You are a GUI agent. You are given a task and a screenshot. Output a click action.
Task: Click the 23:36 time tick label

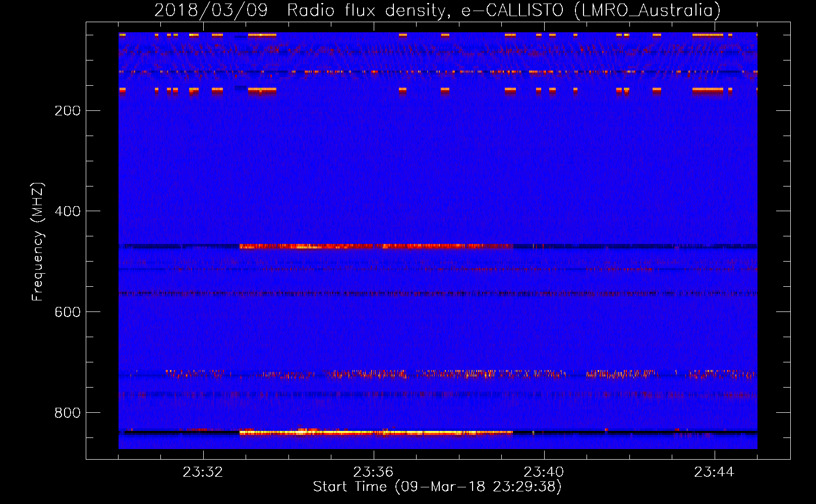tap(373, 472)
